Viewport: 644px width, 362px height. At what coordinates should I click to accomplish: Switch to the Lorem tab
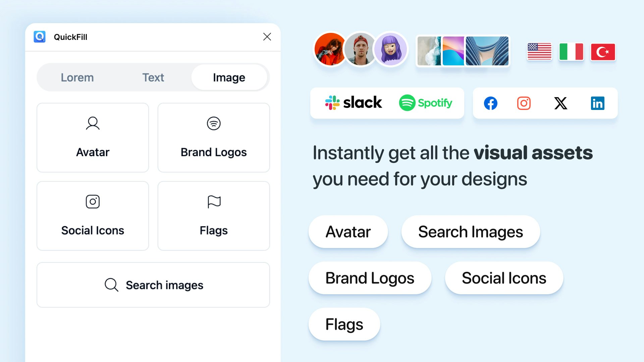[77, 77]
